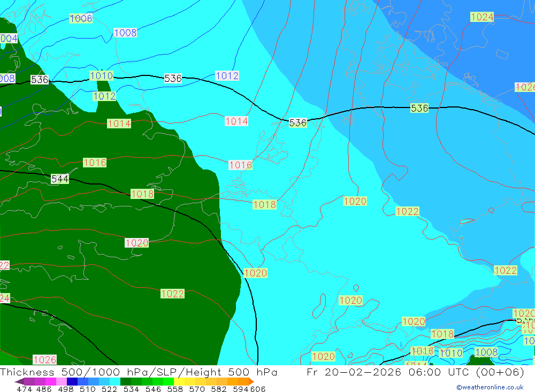This screenshot has width=535, height=392.
Task: Click the light pink swatch in the legend
Action: [x=62, y=381]
